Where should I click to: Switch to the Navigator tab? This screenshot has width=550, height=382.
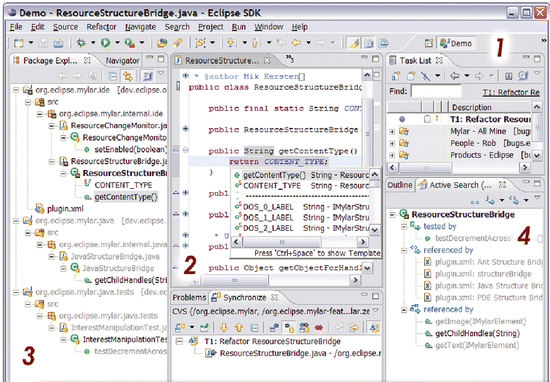click(122, 61)
